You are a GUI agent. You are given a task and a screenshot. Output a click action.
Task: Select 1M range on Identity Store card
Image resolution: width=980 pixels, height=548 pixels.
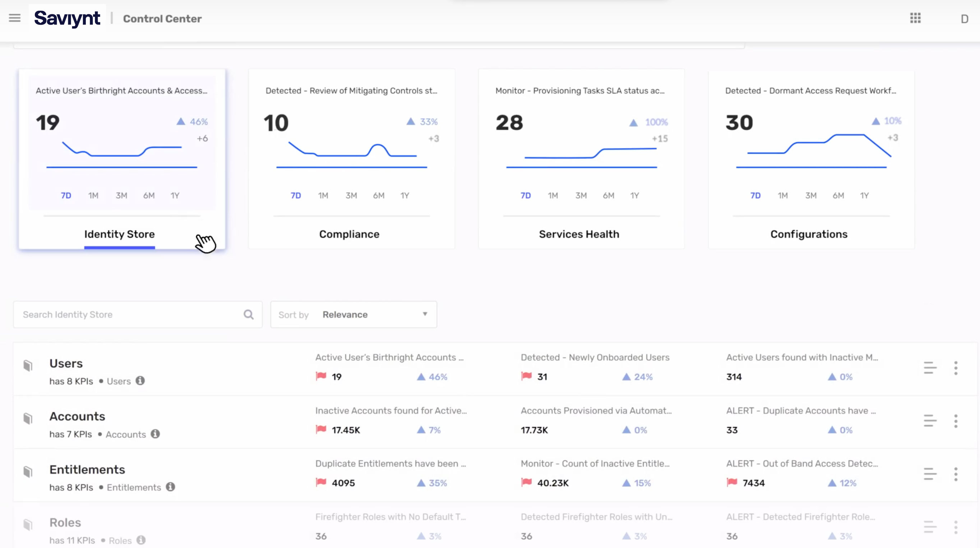click(93, 195)
